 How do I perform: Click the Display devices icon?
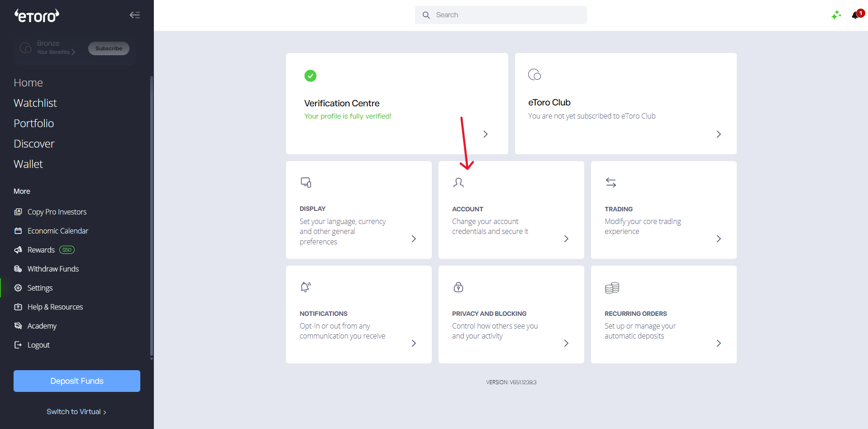[306, 182]
